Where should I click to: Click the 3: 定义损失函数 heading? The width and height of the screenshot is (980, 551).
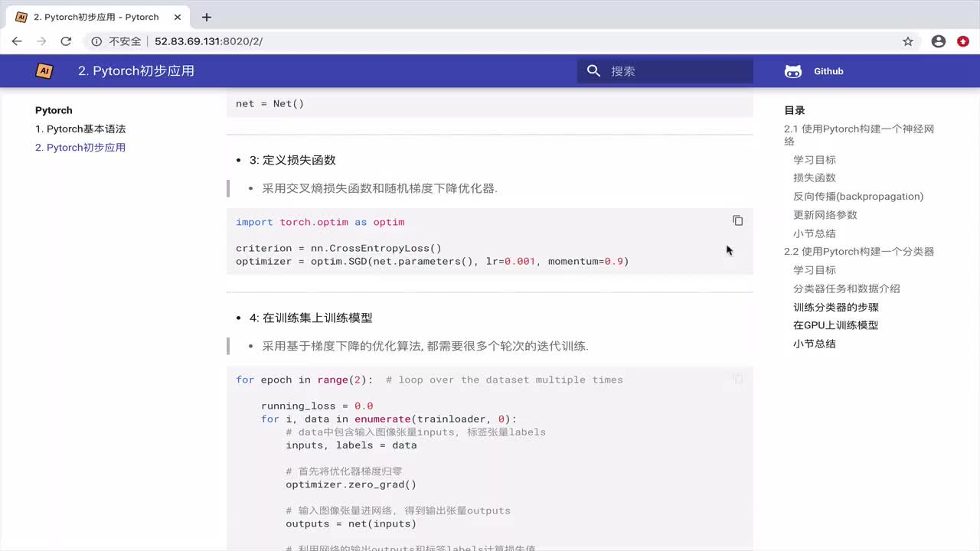click(292, 160)
